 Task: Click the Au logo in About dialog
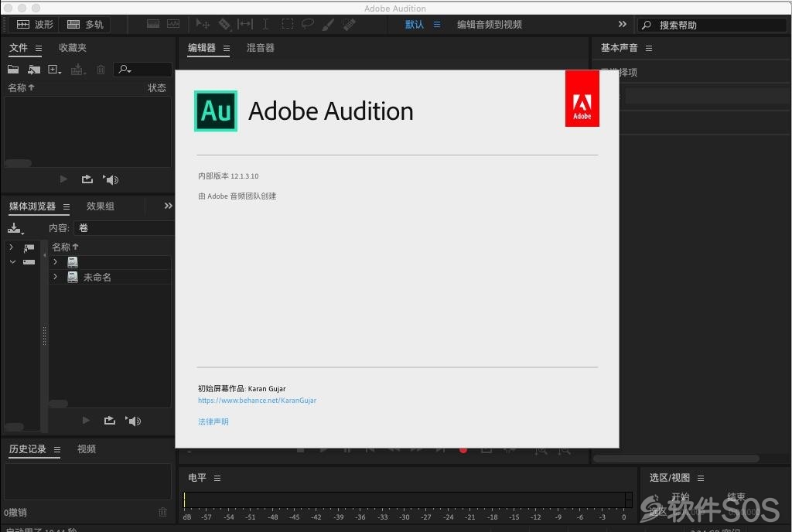[216, 111]
